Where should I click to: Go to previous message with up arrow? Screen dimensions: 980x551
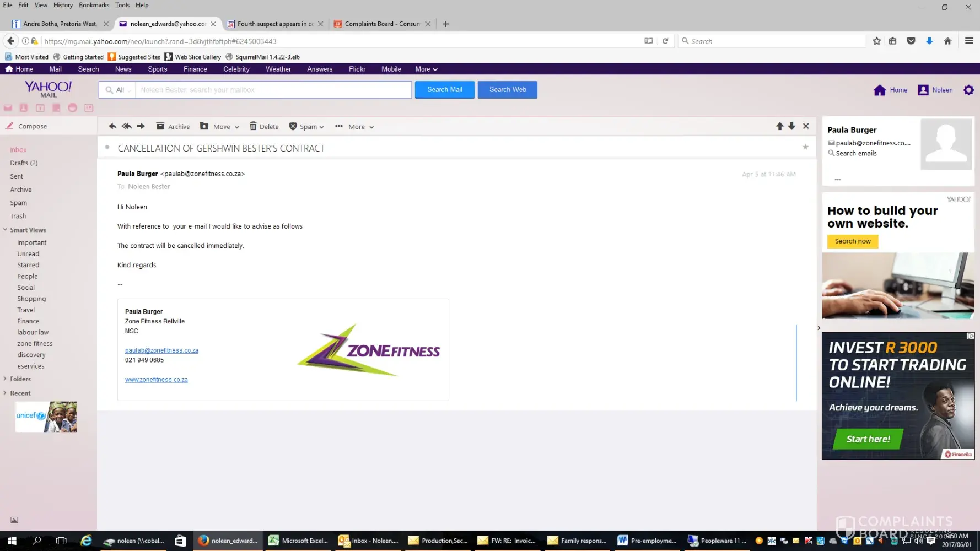779,126
